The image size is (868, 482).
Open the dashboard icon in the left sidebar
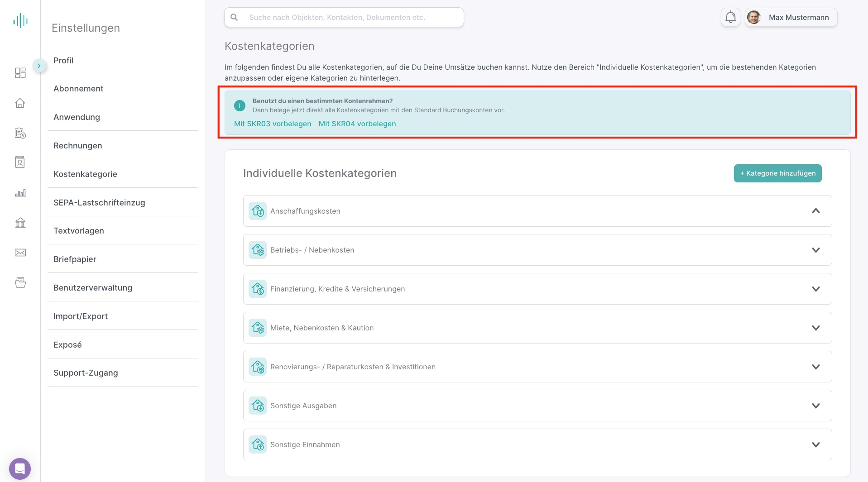[20, 73]
